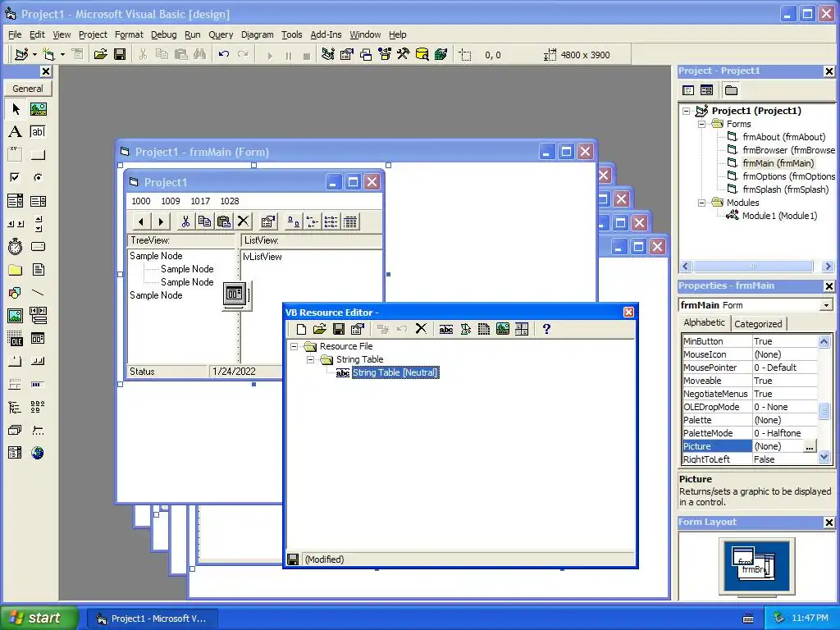The width and height of the screenshot is (840, 630).
Task: Click Open Project icon in main toolbar
Action: point(100,54)
